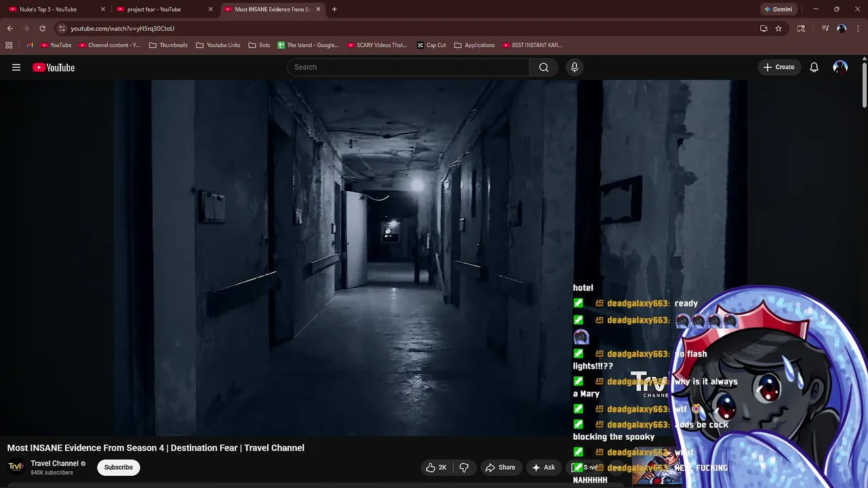Expand the Applications bookmark folder
The height and width of the screenshot is (488, 868).
(475, 45)
